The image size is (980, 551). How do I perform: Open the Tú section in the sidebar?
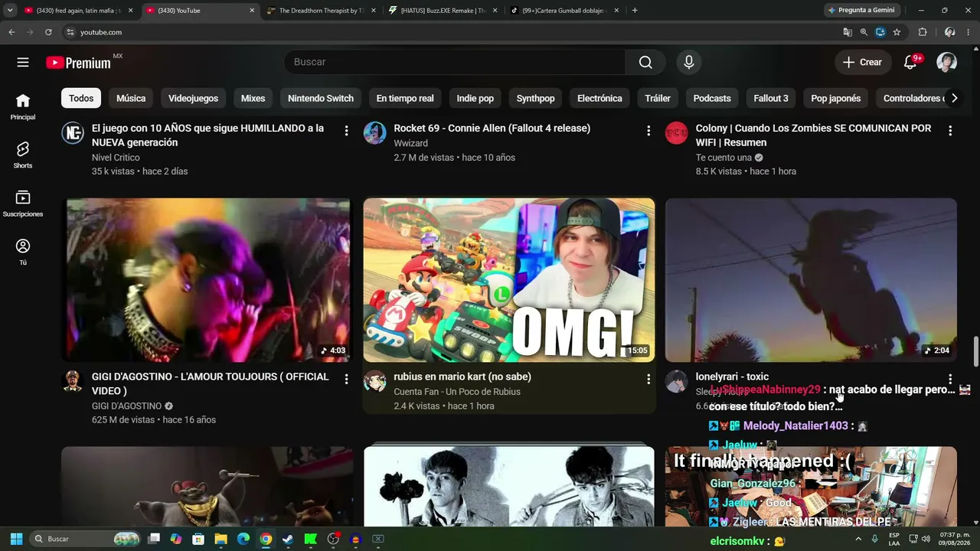click(x=23, y=252)
